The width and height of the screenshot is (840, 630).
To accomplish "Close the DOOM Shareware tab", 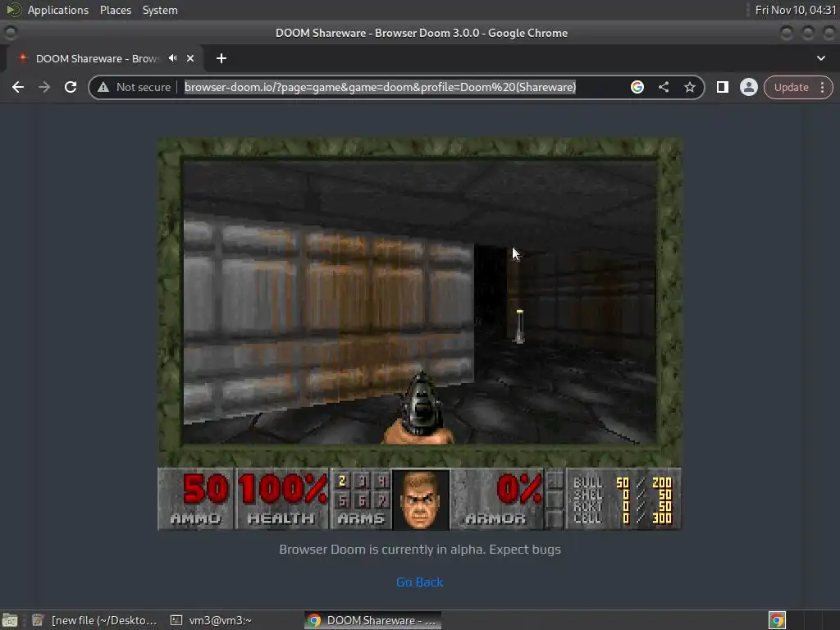I will 190,58.
